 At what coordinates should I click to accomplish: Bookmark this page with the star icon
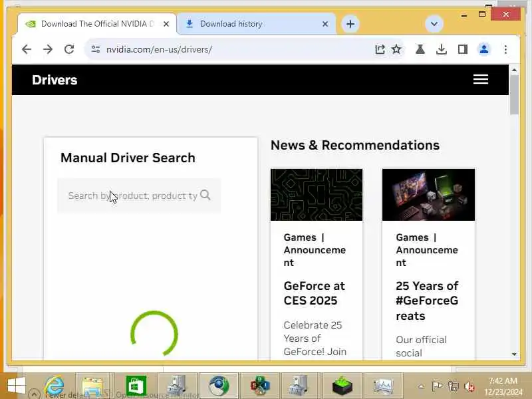click(396, 49)
